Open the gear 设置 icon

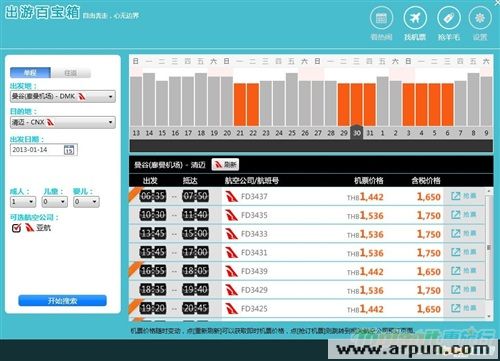[x=480, y=18]
